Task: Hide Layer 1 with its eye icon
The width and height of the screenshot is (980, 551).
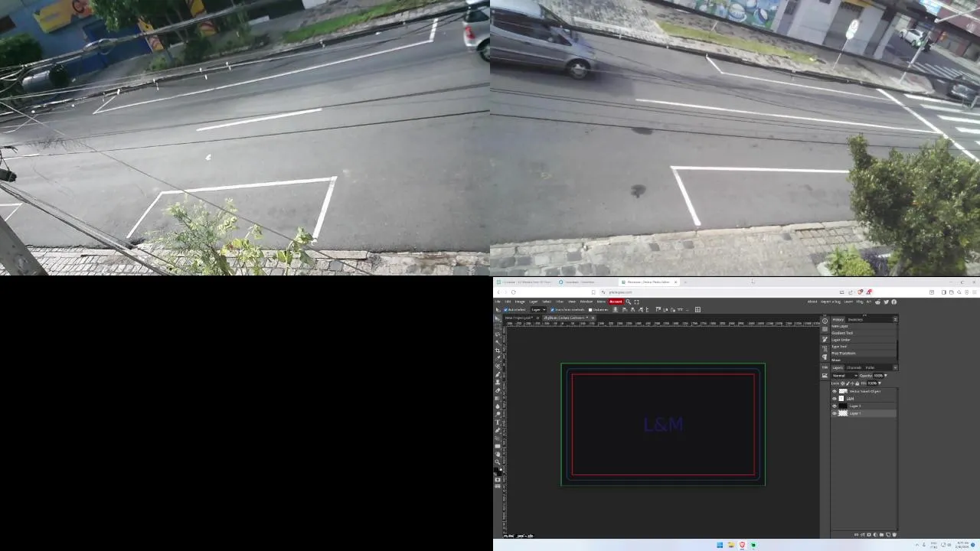Action: pos(835,413)
